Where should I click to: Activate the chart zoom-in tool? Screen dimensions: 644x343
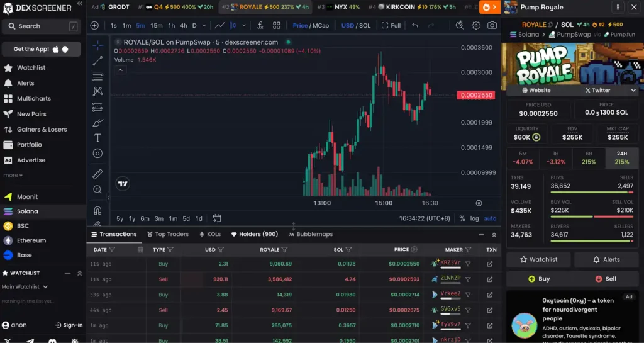coord(97,189)
